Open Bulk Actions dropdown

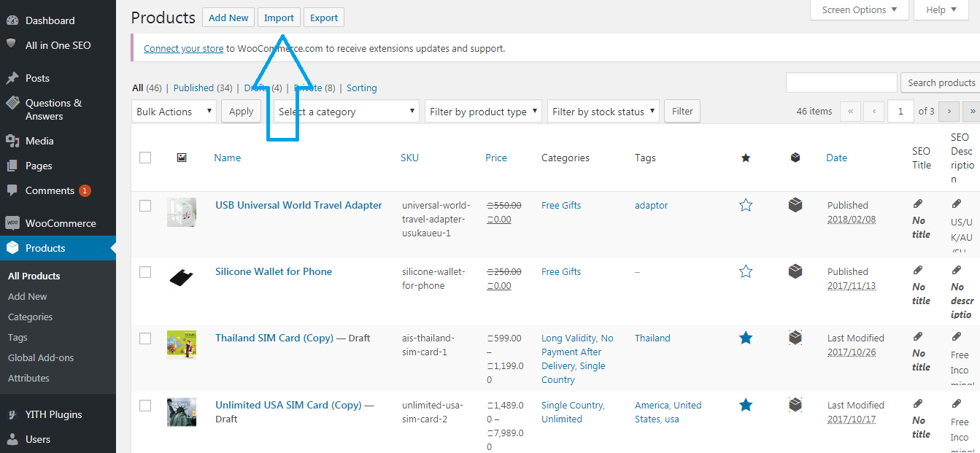tap(174, 112)
